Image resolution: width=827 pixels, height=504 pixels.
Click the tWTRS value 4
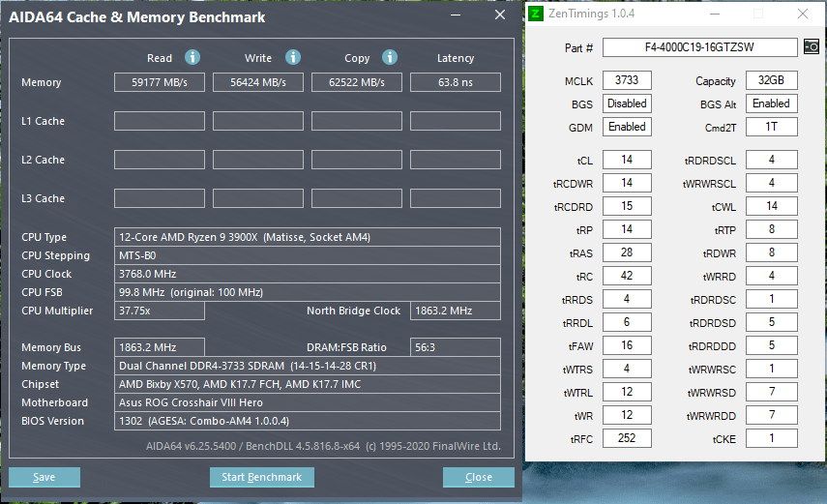click(x=627, y=369)
